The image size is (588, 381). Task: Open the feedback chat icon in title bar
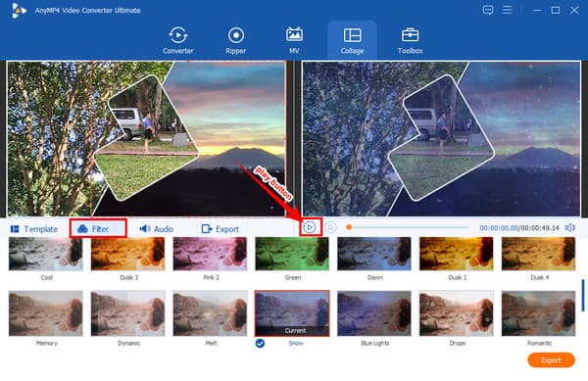pos(488,10)
